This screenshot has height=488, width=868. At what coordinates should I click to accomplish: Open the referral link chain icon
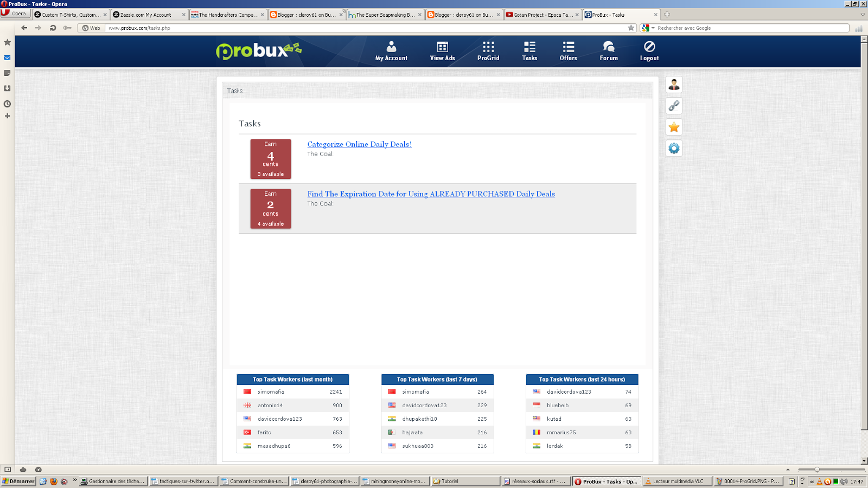pos(674,106)
